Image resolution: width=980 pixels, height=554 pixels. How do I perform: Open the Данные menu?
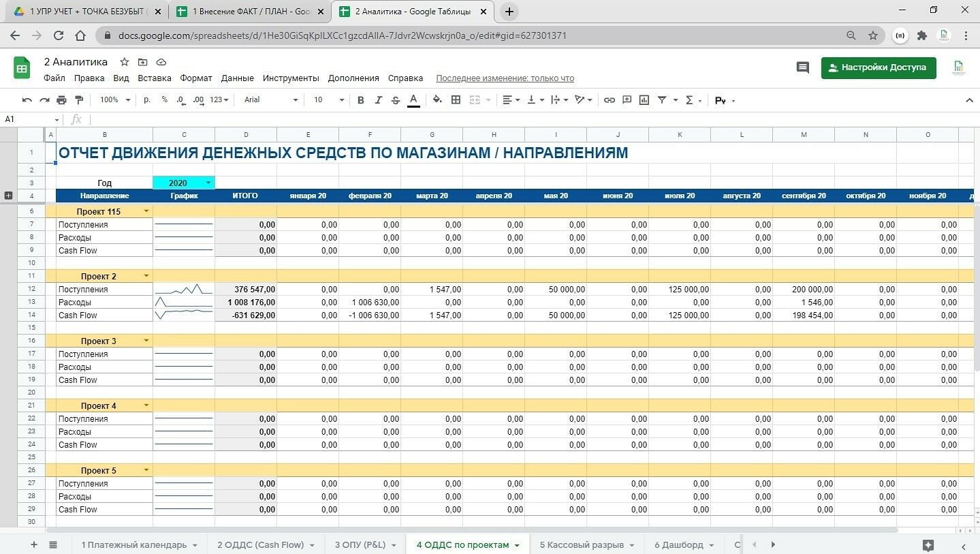tap(238, 78)
